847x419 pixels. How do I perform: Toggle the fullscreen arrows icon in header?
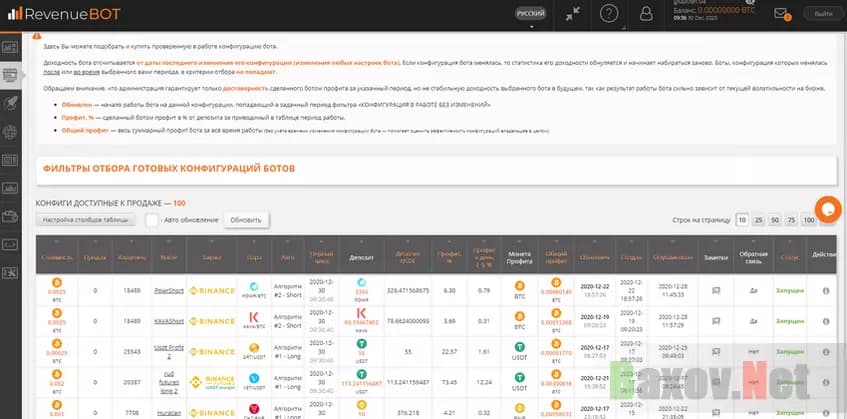tap(572, 13)
